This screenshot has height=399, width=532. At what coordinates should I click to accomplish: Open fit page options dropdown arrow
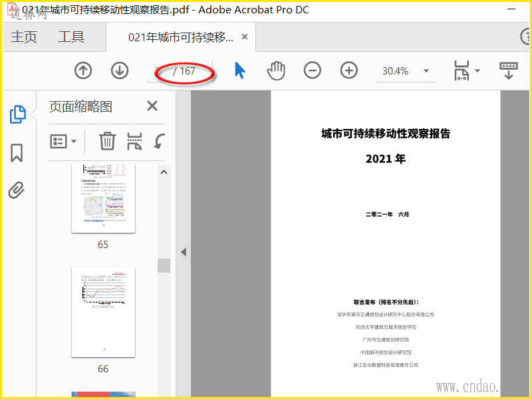point(477,71)
